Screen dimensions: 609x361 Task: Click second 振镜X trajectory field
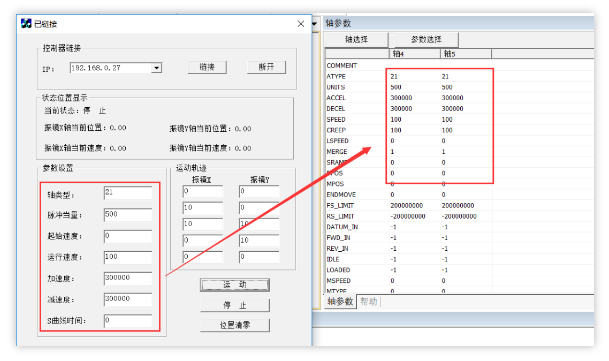[x=203, y=208]
